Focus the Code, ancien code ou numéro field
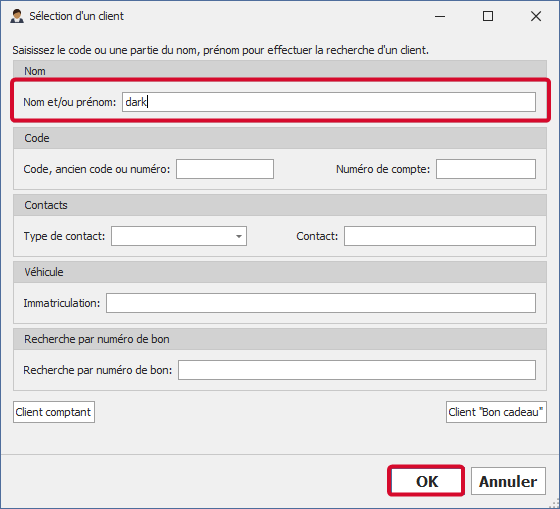This screenshot has height=509, width=560. pyautogui.click(x=225, y=169)
